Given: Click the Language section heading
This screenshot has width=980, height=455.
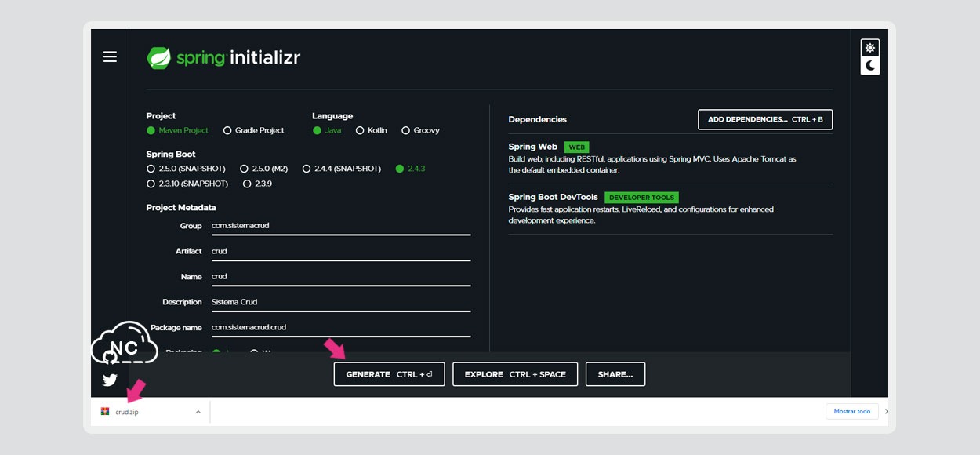Looking at the screenshot, I should [x=332, y=115].
